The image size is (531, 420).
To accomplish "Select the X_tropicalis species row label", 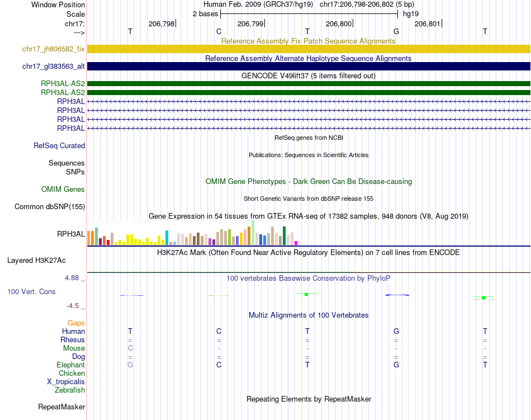I will pyautogui.click(x=66, y=382).
